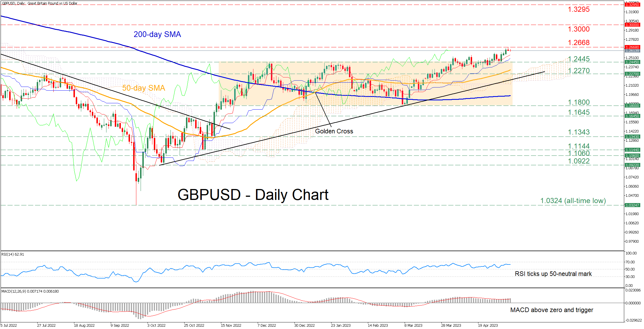Image resolution: width=644 pixels, height=329 pixels.
Task: Select the 1.2668 resistance level label
Action: 579,43
